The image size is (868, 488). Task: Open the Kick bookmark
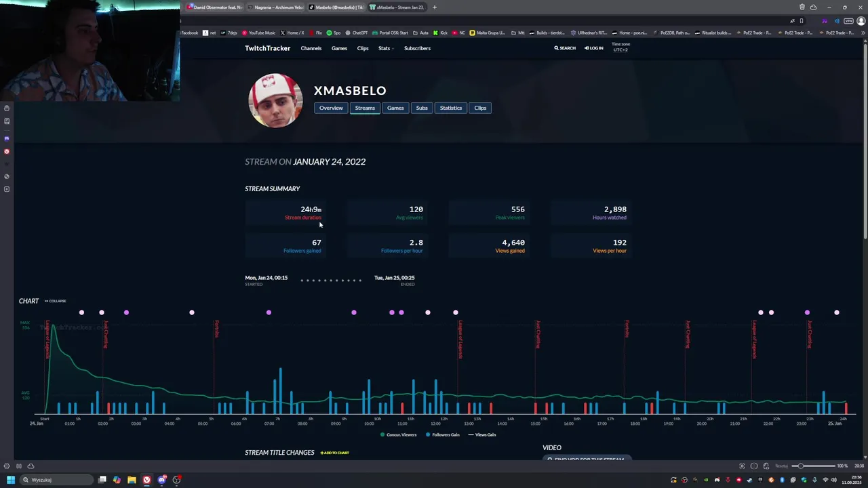[441, 33]
